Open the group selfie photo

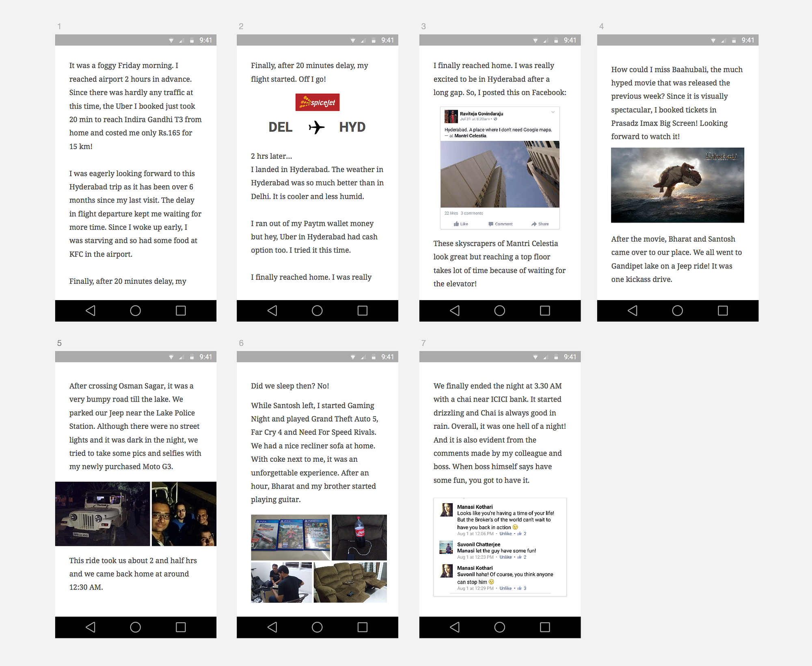point(184,514)
